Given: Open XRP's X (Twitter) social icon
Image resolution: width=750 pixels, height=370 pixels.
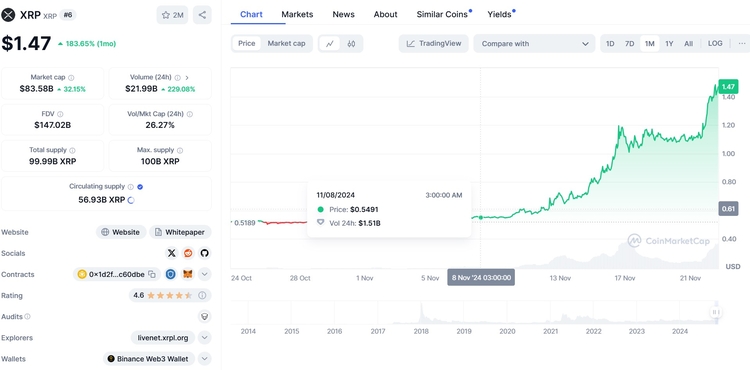Looking at the screenshot, I should [171, 253].
